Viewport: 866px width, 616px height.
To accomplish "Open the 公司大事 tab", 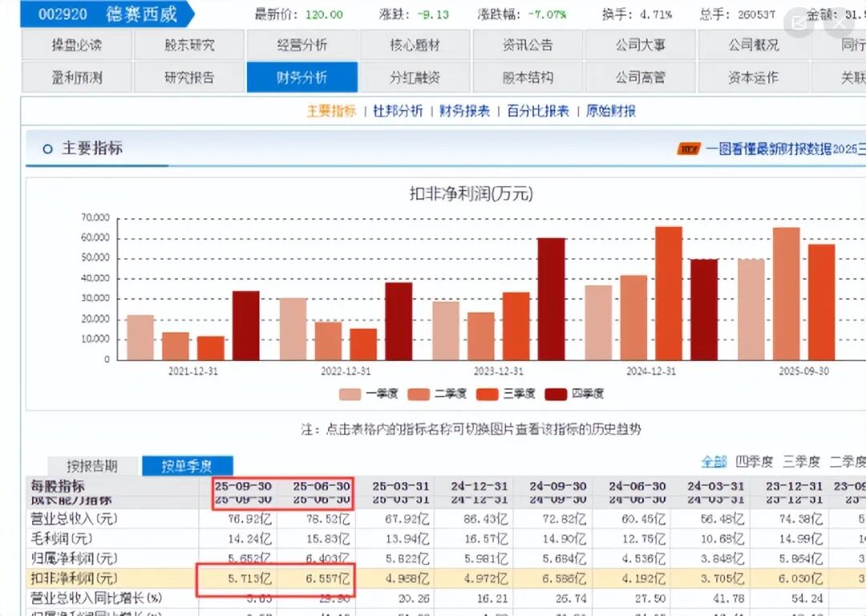I will click(x=641, y=45).
